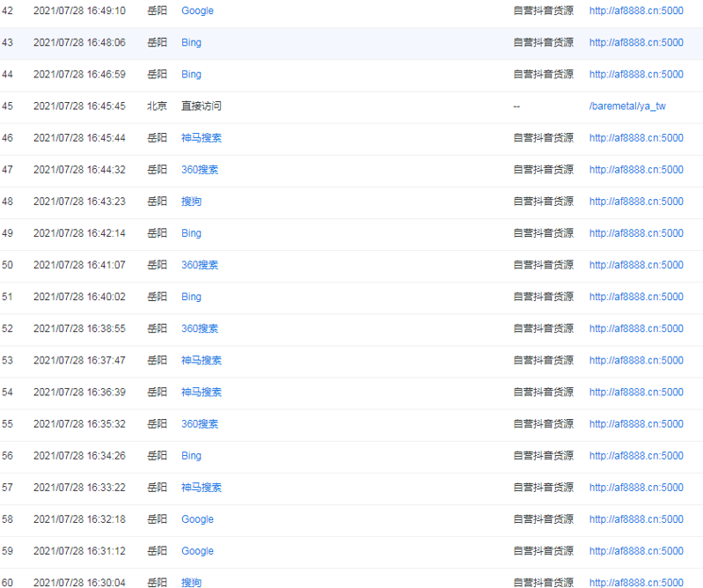Open af8888.cn:5000 URL in row 46
Viewport: 703px width, 588px height.
pos(636,138)
